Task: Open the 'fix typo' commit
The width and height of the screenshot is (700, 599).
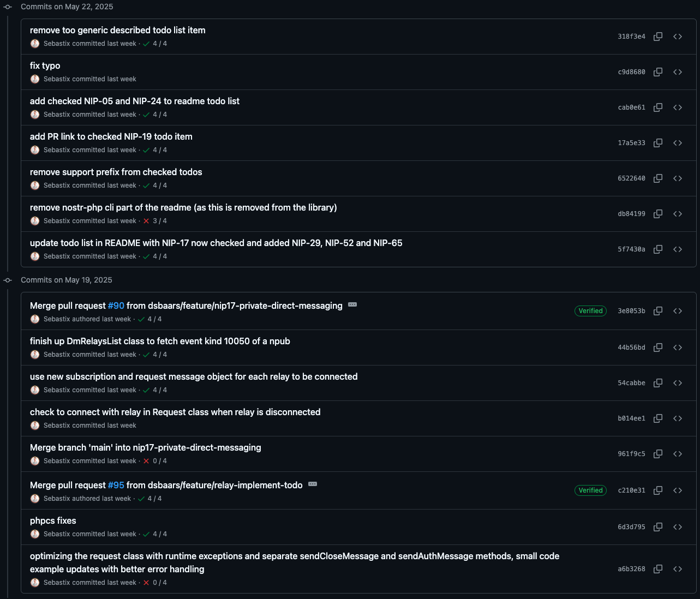Action: point(45,65)
